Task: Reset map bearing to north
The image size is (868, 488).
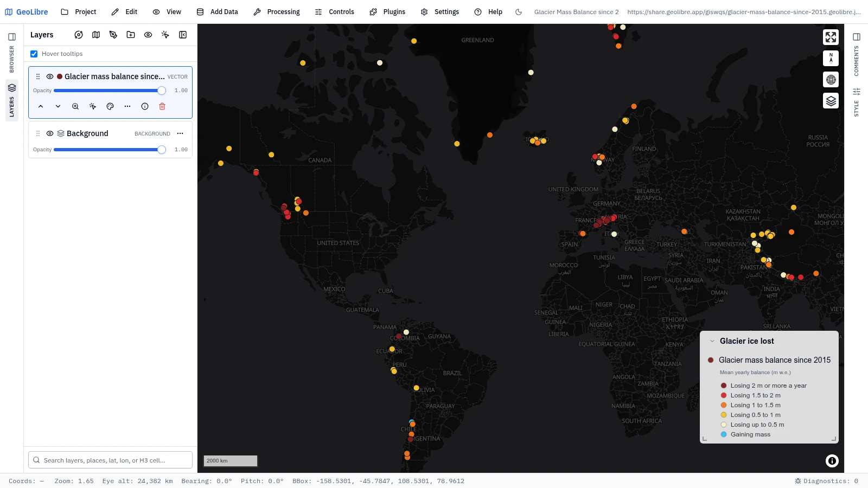Action: pyautogui.click(x=831, y=58)
